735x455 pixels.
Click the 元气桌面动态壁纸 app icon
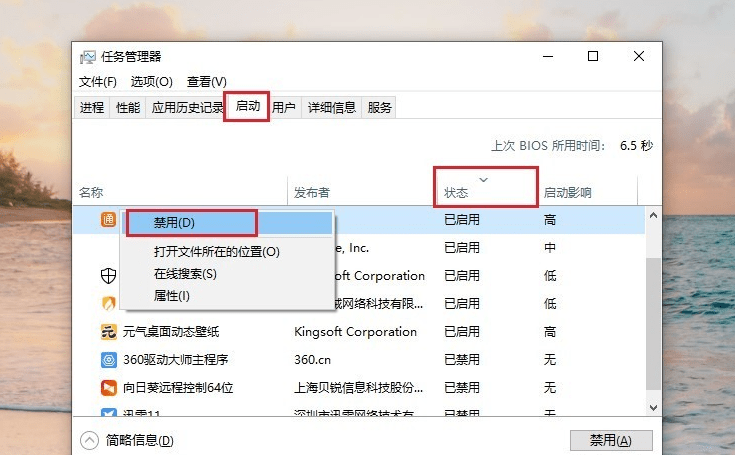[108, 332]
